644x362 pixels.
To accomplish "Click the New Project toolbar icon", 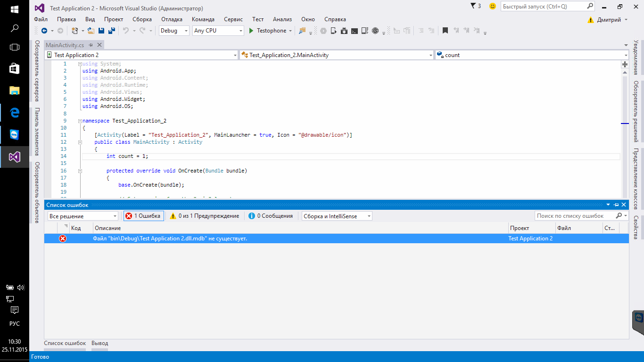I will tap(74, 31).
